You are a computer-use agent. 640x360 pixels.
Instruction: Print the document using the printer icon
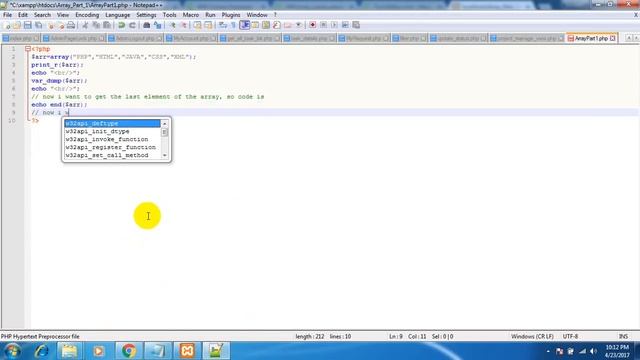(x=71, y=25)
